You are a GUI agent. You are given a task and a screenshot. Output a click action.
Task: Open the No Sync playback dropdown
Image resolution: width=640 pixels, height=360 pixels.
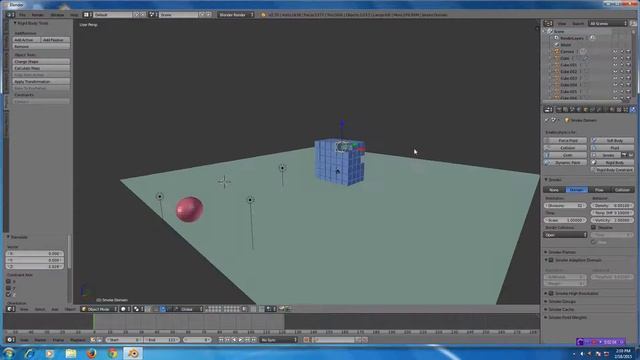coord(279,340)
